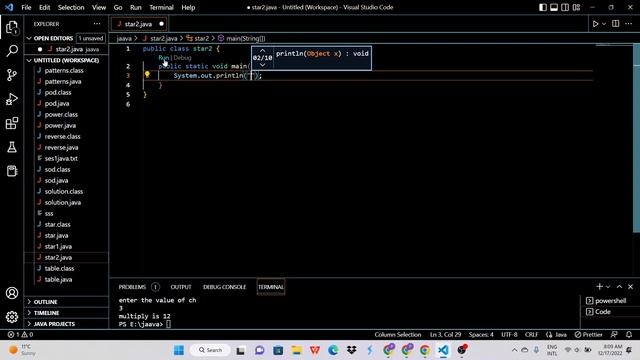Open the Help menu
Image resolution: width=640 pixels, height=360 pixels.
tap(188, 7)
